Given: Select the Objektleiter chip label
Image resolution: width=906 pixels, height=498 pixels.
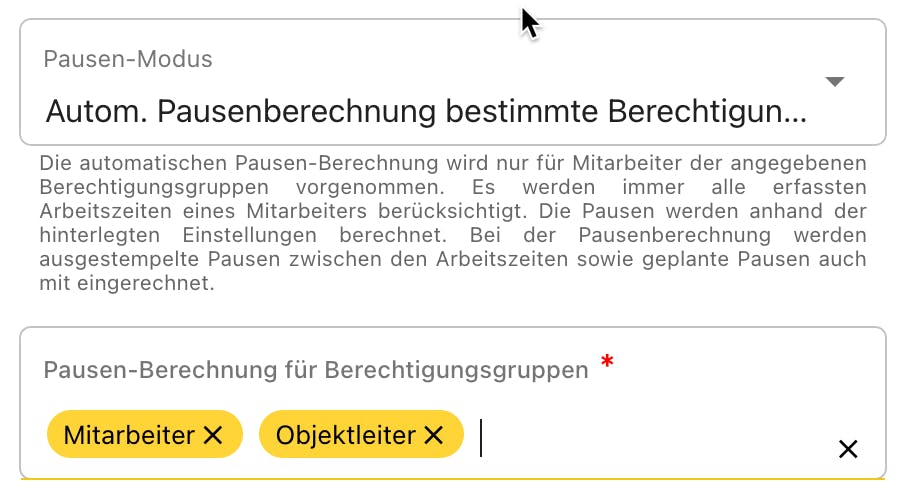Looking at the screenshot, I should 346,435.
